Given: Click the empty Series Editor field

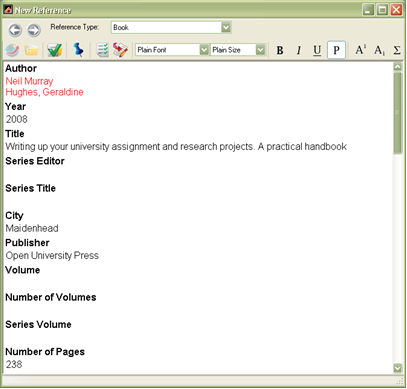Looking at the screenshot, I should [x=198, y=174].
